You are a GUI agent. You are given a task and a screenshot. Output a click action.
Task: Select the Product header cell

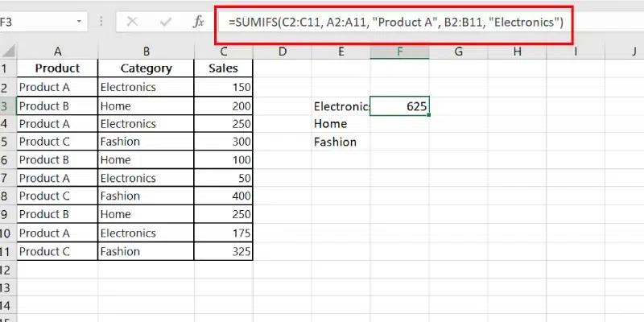click(x=57, y=69)
